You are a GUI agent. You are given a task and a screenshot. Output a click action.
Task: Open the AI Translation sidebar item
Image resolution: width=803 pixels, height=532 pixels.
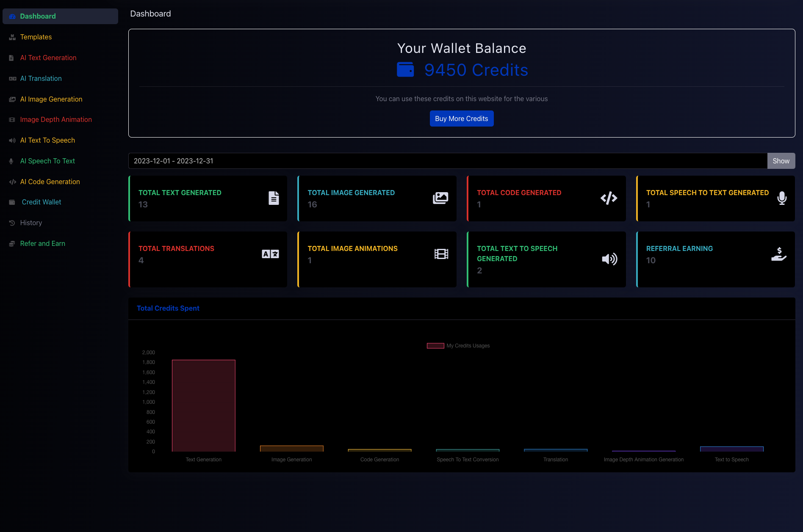click(x=41, y=78)
